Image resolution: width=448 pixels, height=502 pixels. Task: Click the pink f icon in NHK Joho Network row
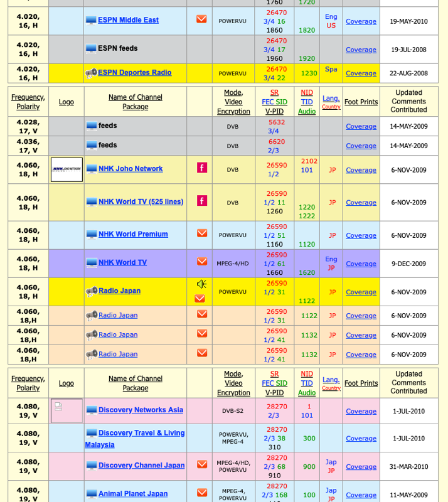202,168
